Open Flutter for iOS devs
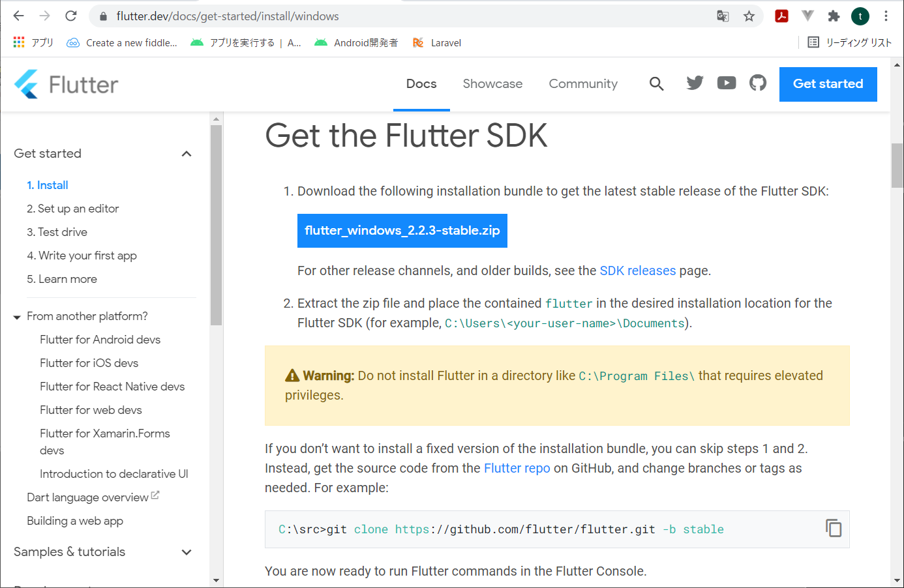The height and width of the screenshot is (588, 904). point(89,363)
